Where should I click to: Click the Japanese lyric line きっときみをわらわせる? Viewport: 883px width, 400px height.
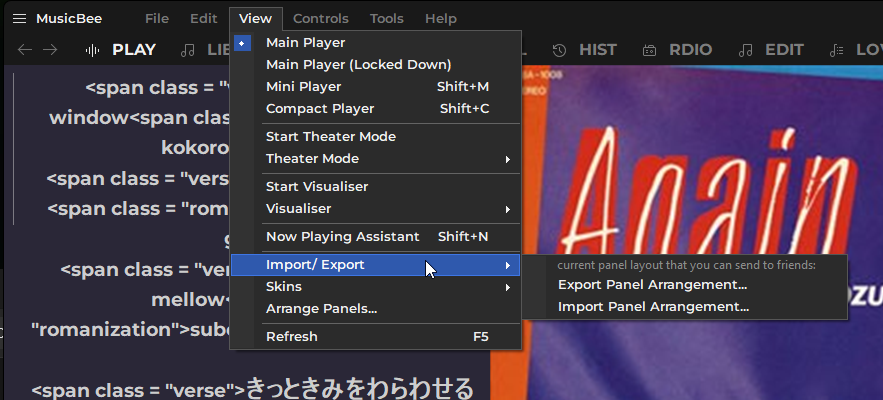pos(360,389)
